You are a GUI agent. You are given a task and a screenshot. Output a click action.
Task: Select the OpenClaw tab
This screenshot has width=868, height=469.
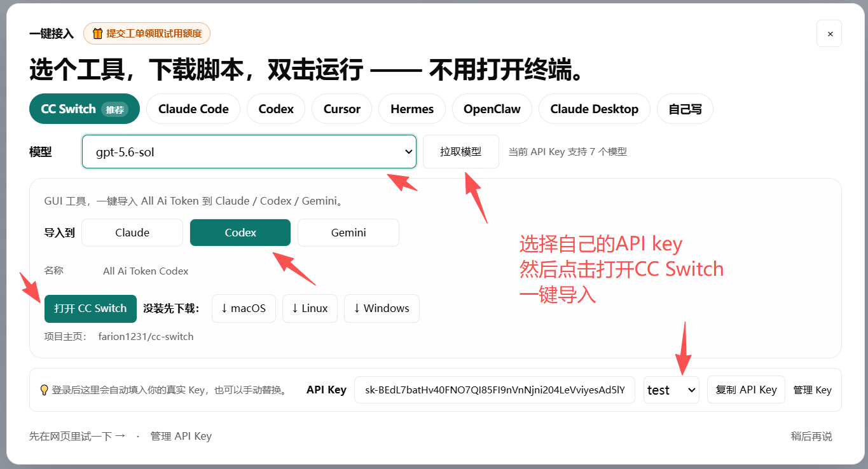(492, 109)
